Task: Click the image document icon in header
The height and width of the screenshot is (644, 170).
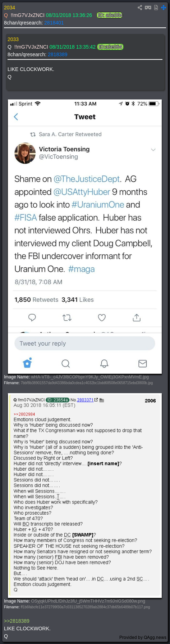Action: pyautogui.click(x=156, y=8)
